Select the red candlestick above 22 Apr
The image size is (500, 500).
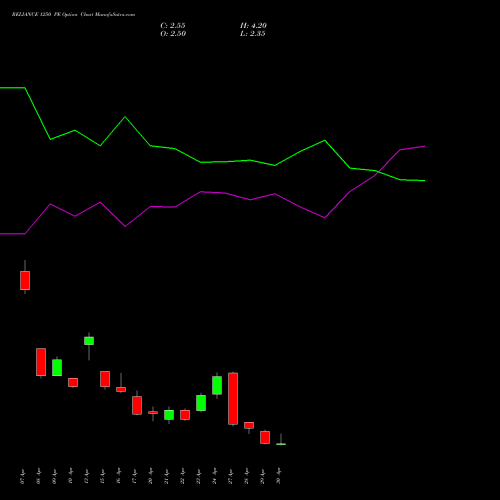pos(185,415)
